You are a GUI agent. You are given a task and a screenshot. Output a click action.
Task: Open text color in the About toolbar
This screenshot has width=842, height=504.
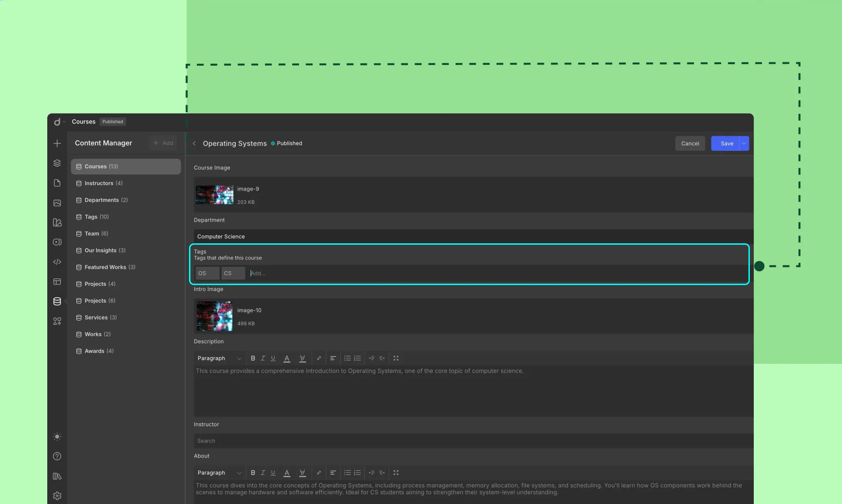click(x=287, y=473)
